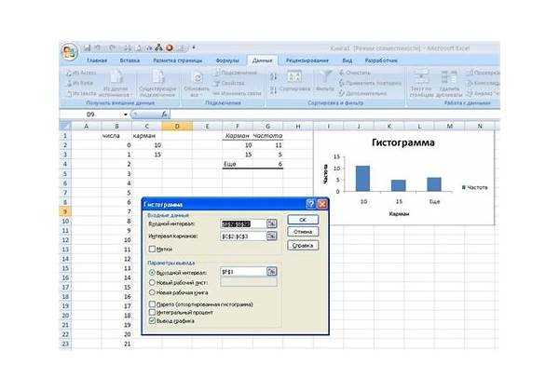Click 'Дополнительно' advanced filter icon
559x392 pixels.
[x=342, y=93]
